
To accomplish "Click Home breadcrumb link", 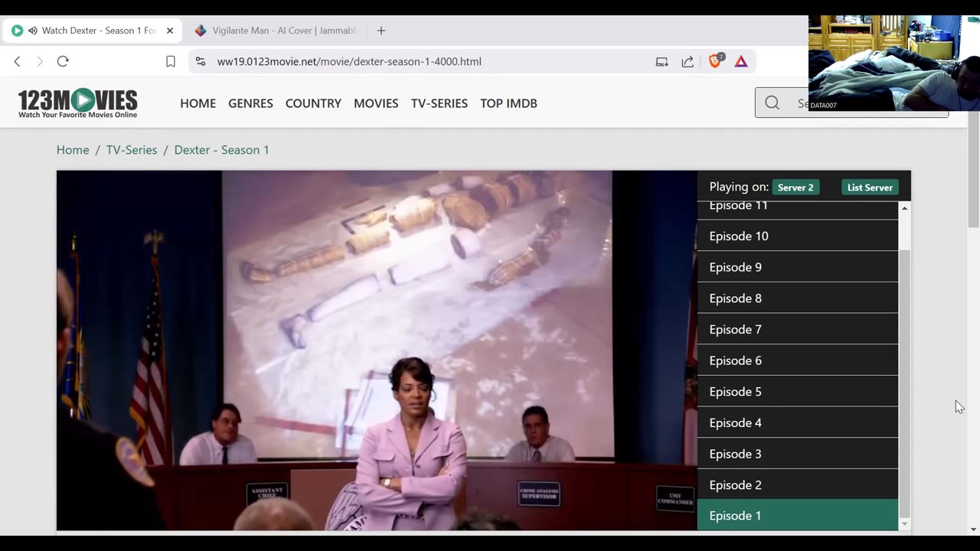I will pyautogui.click(x=73, y=150).
